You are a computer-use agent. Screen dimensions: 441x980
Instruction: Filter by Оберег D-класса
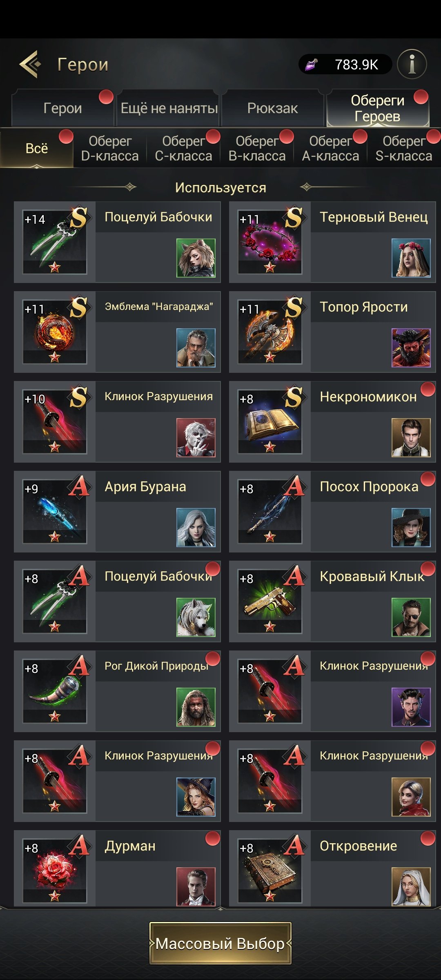(x=110, y=148)
